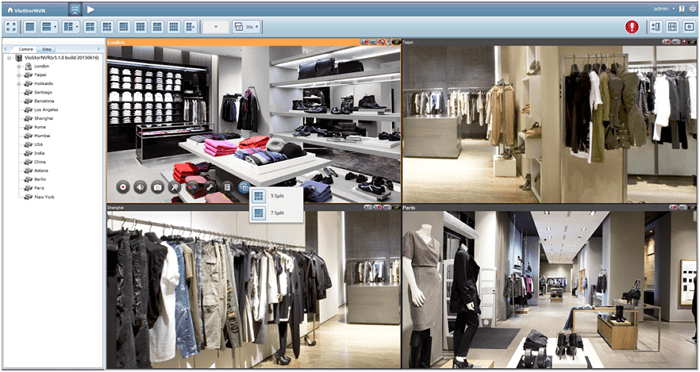Click the red alert notification icon

pos(632,27)
